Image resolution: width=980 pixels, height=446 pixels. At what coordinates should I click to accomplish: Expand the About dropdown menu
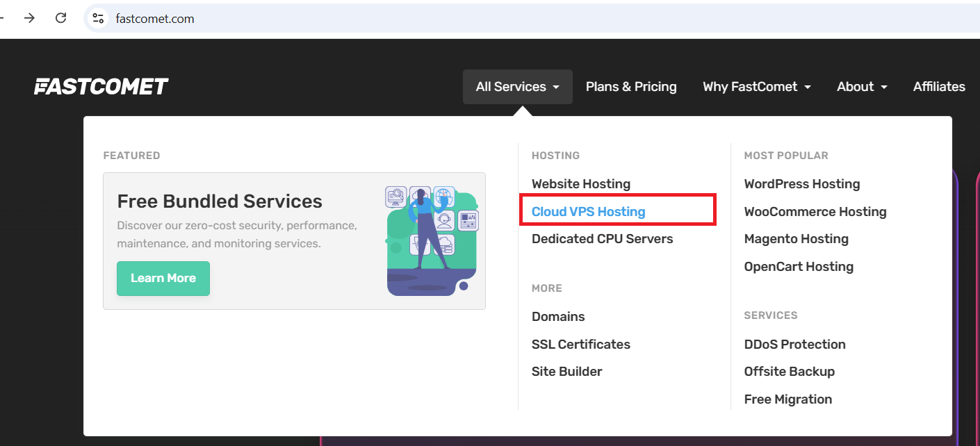point(863,87)
